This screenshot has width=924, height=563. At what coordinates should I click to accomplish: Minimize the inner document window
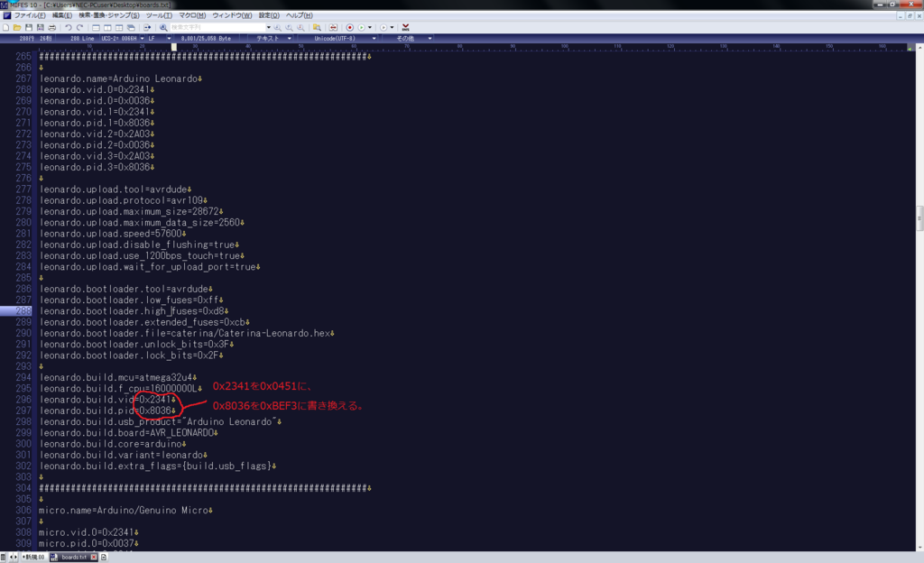pos(901,15)
